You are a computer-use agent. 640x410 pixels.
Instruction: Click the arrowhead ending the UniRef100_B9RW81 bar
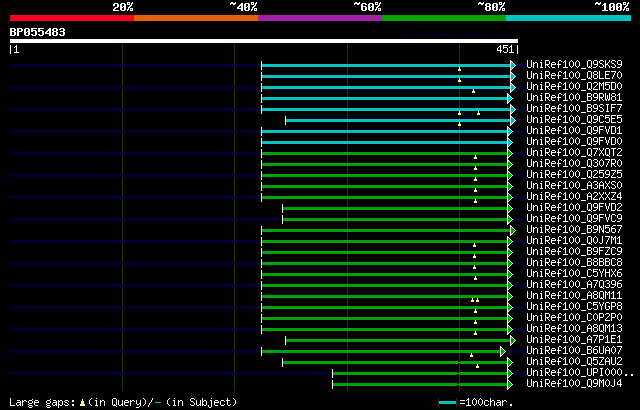(x=510, y=98)
